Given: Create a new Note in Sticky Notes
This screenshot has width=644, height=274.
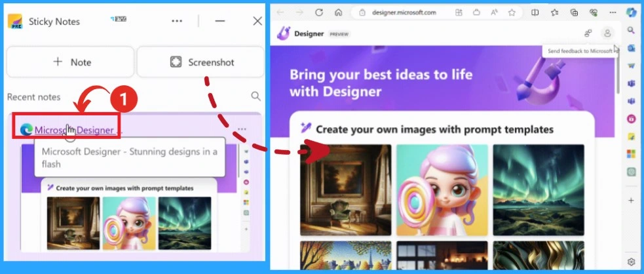Looking at the screenshot, I should click(70, 62).
